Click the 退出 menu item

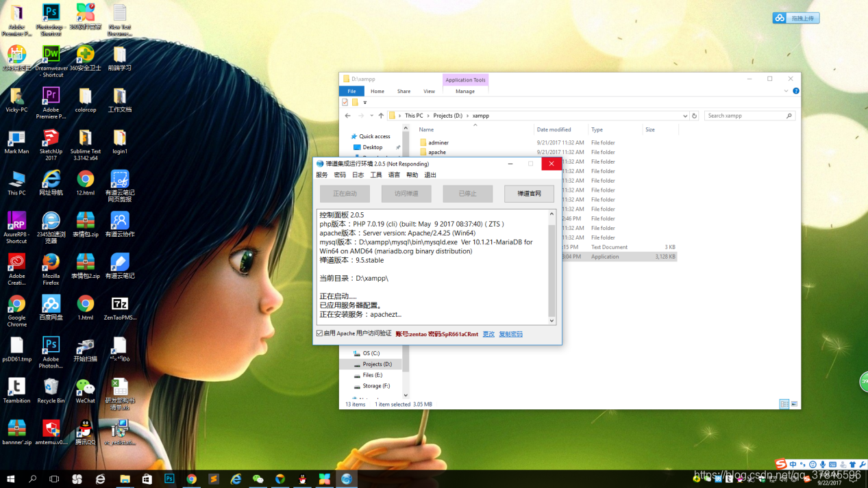click(430, 175)
